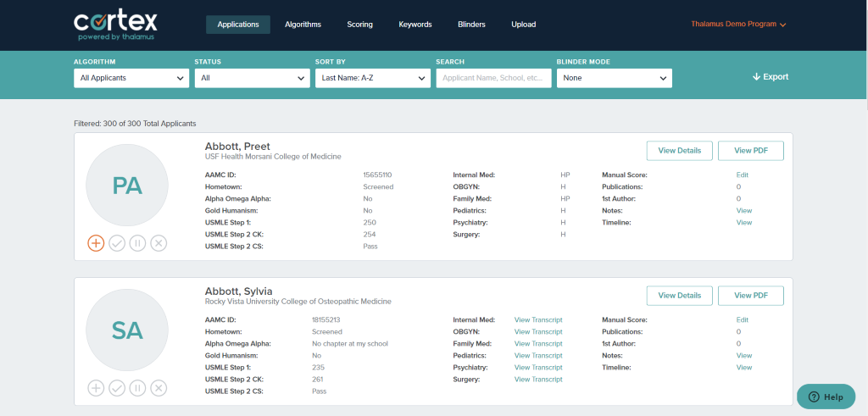Click the plus icon under Abbott, Preet
The image size is (868, 416).
point(96,243)
